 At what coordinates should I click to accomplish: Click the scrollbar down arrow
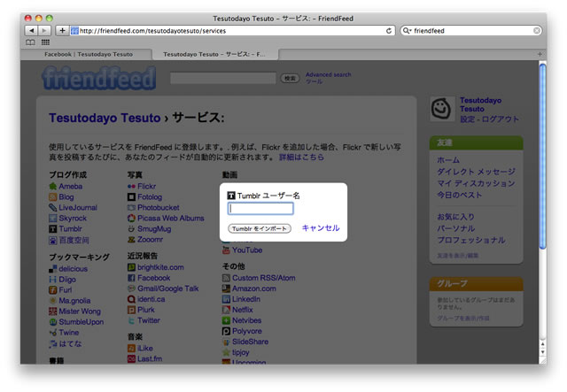pos(542,352)
